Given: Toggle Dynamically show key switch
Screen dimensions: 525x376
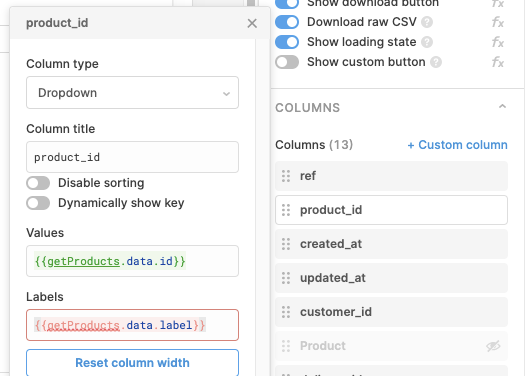Looking at the screenshot, I should coord(38,203).
